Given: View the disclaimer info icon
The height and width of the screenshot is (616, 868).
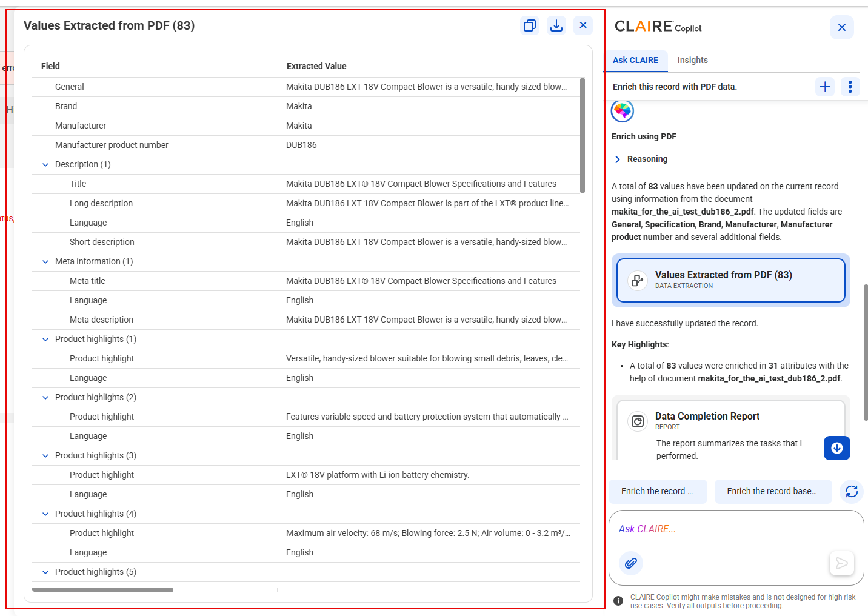Looking at the screenshot, I should [x=618, y=601].
